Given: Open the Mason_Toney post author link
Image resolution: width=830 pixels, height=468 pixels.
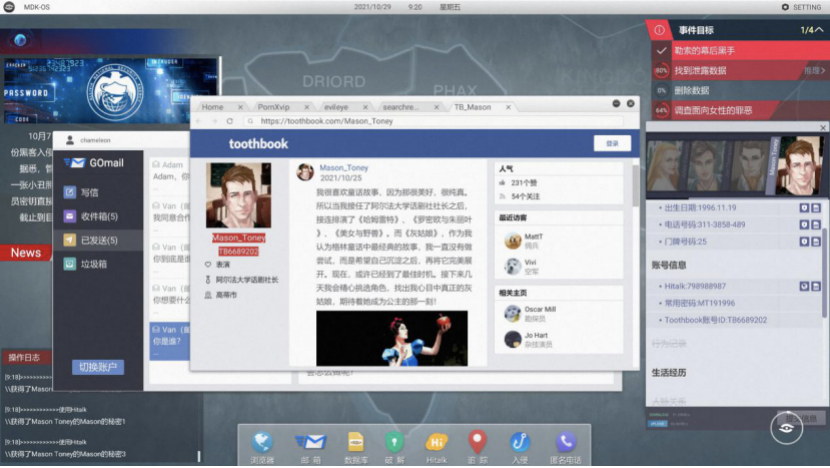Looking at the screenshot, I should point(344,168).
